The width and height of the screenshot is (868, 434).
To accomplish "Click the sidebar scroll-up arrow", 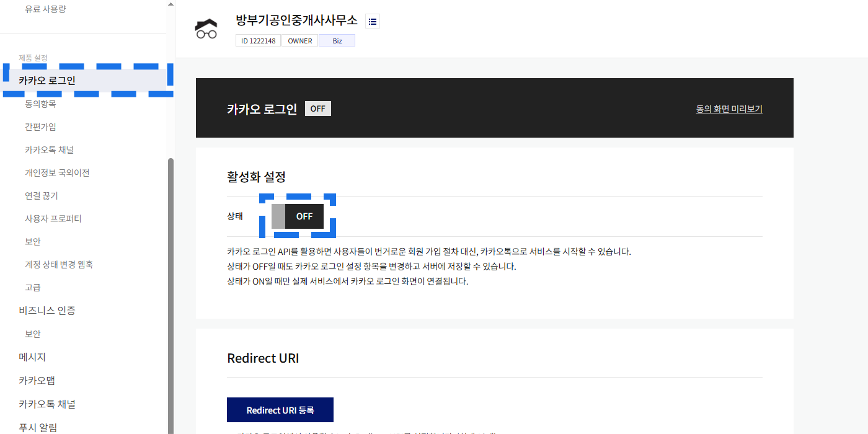I will pyautogui.click(x=170, y=4).
